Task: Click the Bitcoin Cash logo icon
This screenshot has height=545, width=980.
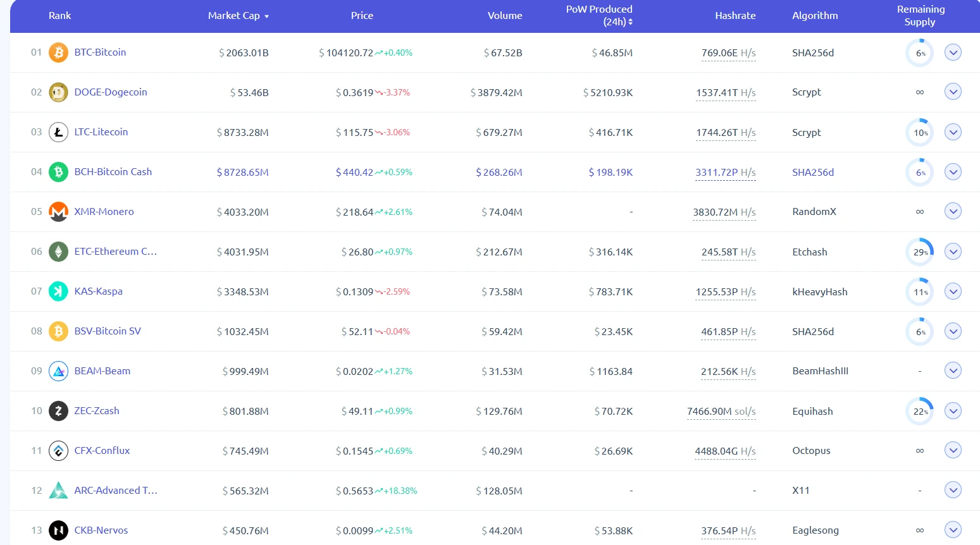Action: 58,172
